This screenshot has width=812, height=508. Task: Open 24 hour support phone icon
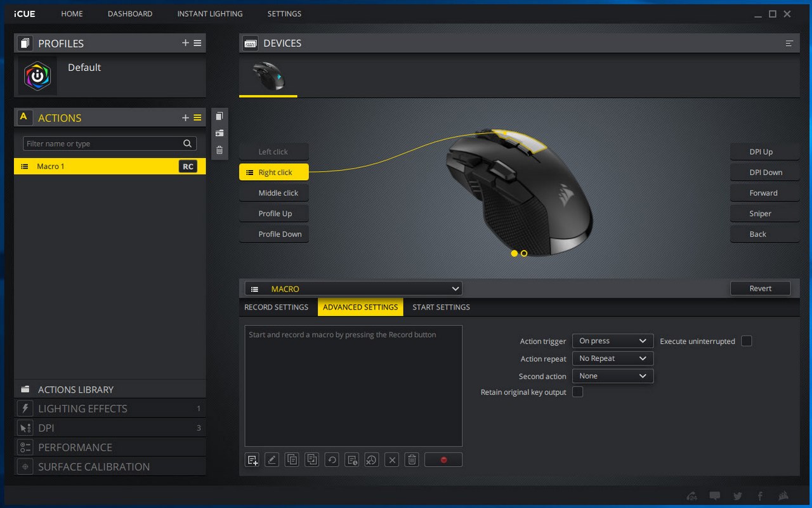692,496
